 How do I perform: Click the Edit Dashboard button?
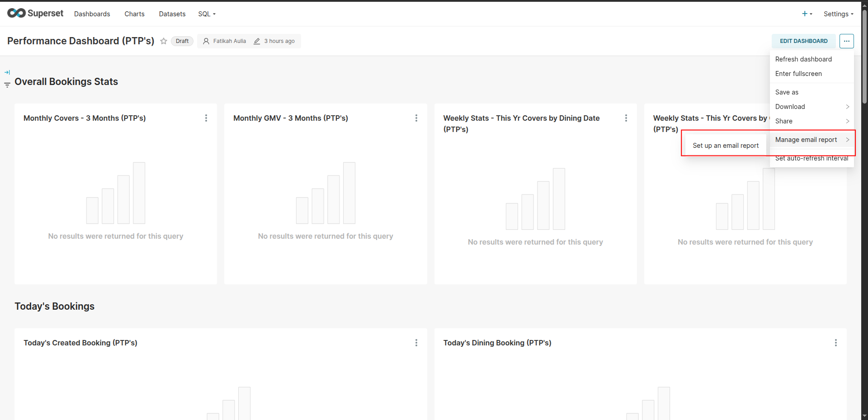click(803, 41)
